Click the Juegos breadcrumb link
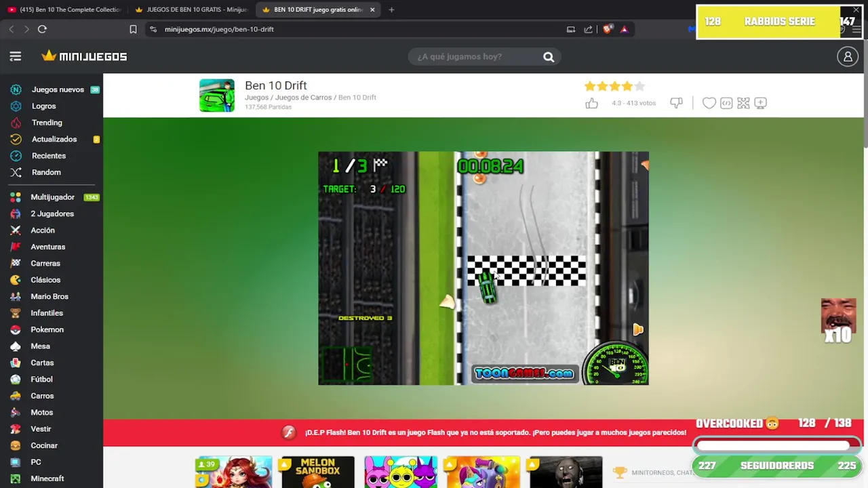 click(256, 98)
